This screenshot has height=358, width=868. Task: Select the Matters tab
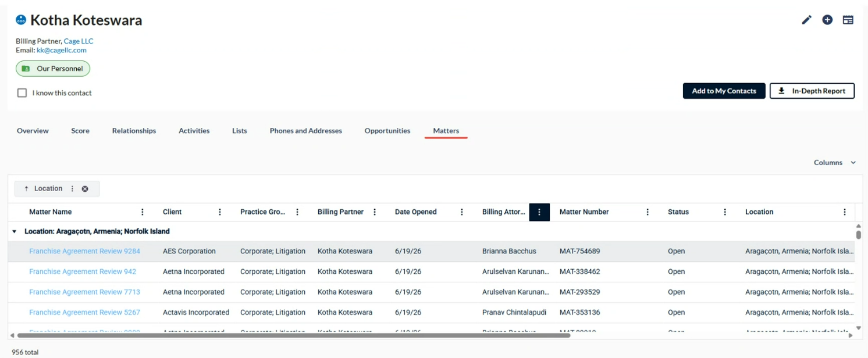(x=446, y=131)
